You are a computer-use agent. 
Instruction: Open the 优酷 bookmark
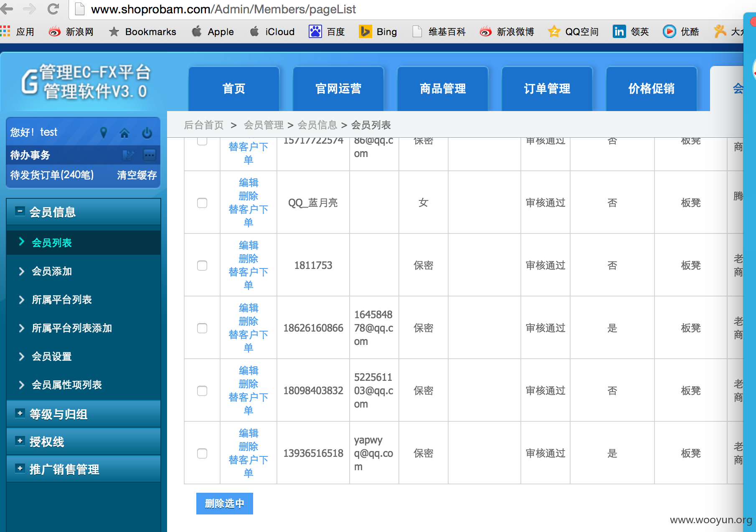tap(681, 32)
